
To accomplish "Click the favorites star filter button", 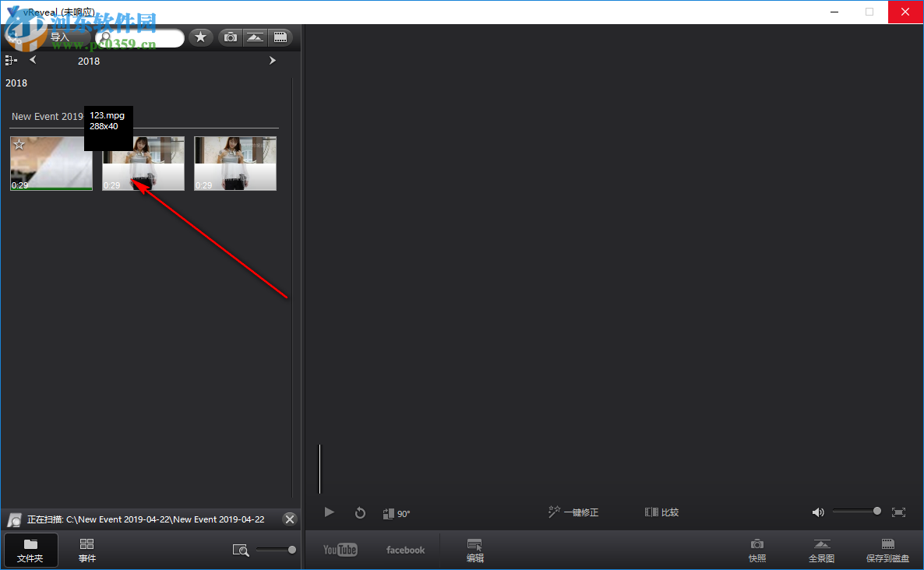I will [200, 37].
